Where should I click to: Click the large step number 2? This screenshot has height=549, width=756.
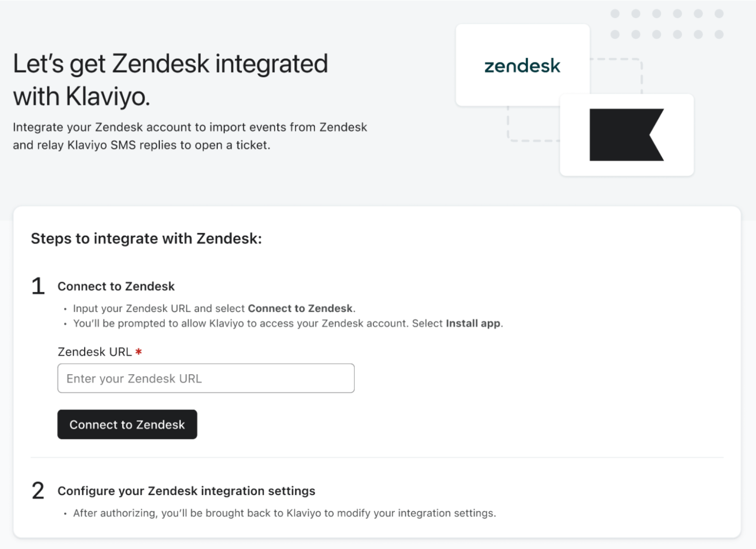(x=38, y=490)
